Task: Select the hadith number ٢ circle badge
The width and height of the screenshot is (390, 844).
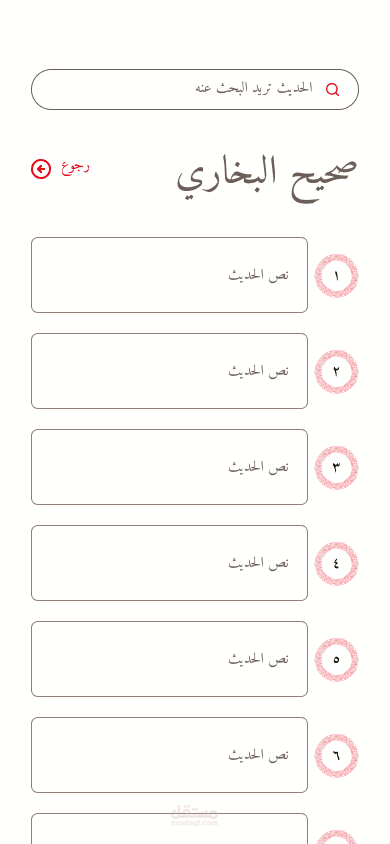Action: click(x=336, y=371)
